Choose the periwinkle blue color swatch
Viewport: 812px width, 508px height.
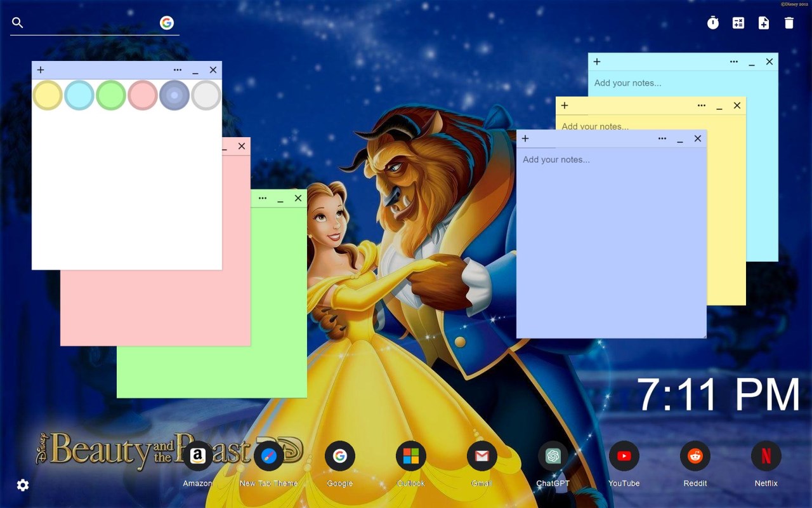tap(174, 95)
